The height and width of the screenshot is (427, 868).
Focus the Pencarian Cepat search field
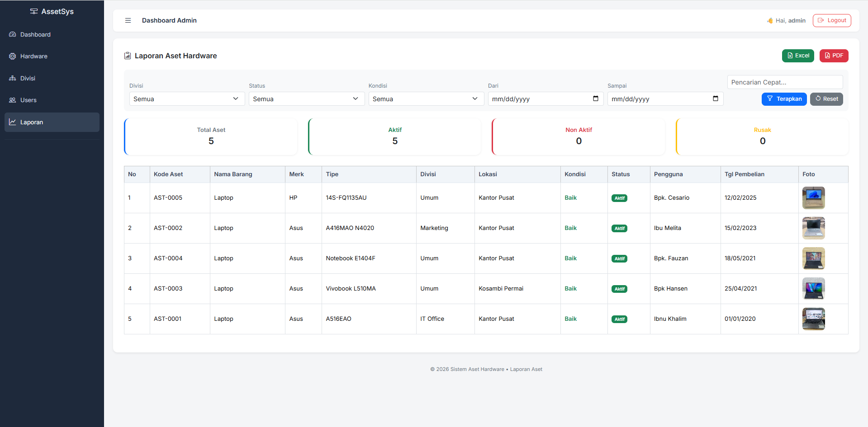click(x=785, y=82)
